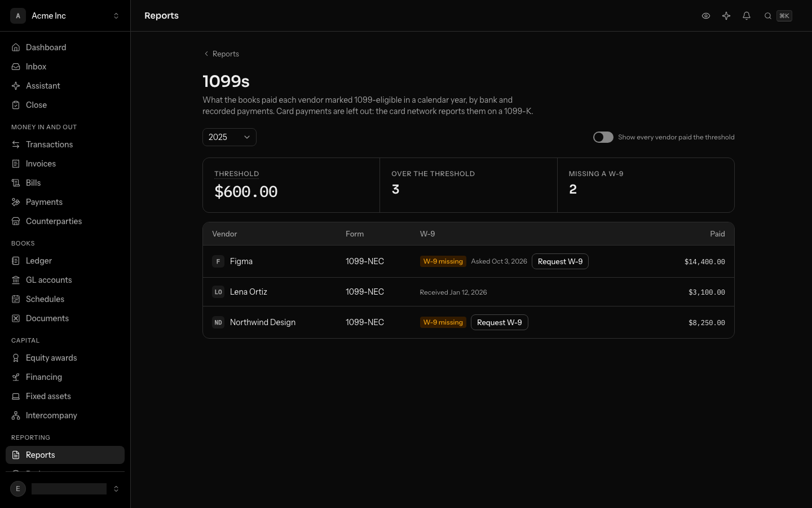This screenshot has height=508, width=812.
Task: Open the Reports item in sidebar
Action: [x=65, y=455]
